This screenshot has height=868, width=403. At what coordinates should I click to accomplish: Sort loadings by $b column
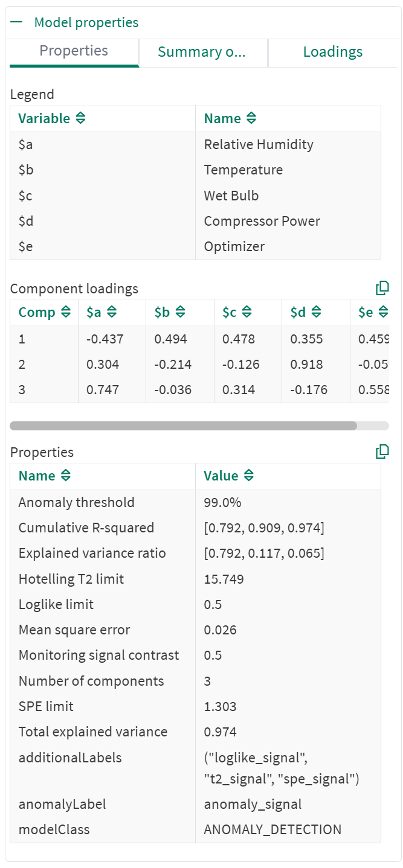[179, 313]
